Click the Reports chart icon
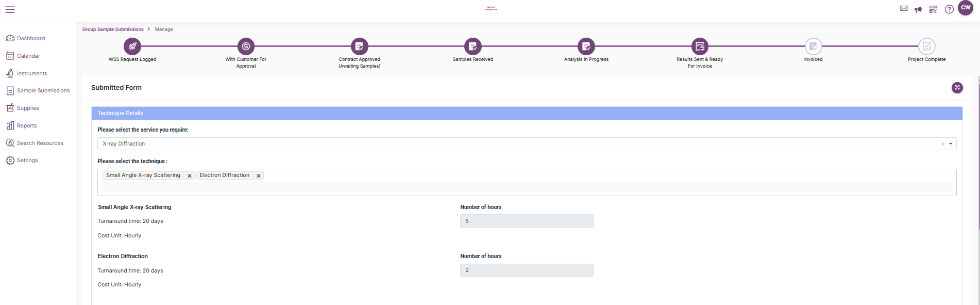 [x=10, y=125]
